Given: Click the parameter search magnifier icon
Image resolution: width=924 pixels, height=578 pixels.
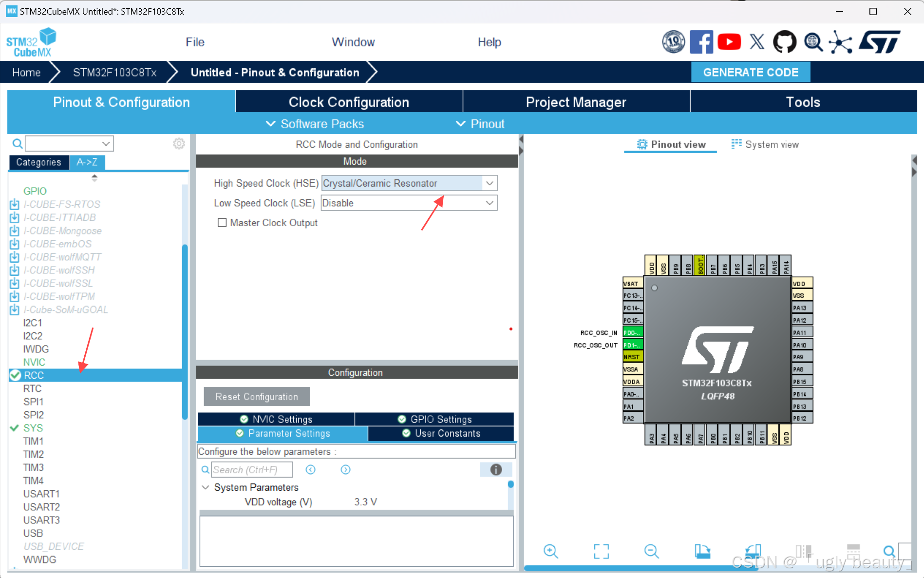Looking at the screenshot, I should tap(206, 469).
